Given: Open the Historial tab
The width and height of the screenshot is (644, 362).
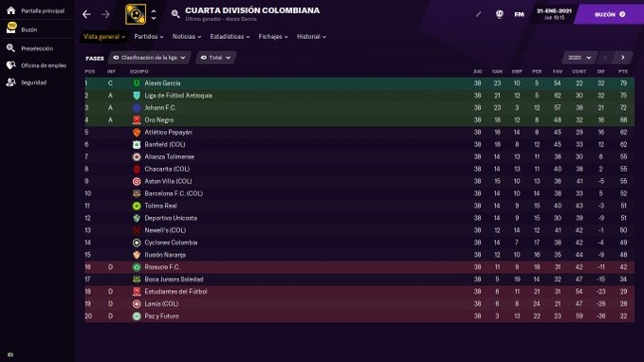Looking at the screenshot, I should (311, 37).
